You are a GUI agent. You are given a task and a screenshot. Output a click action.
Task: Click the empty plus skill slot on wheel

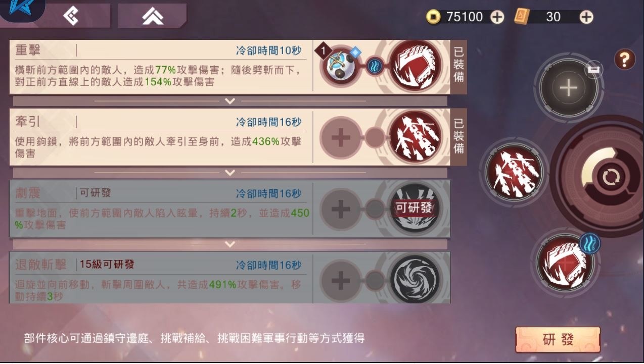click(568, 88)
